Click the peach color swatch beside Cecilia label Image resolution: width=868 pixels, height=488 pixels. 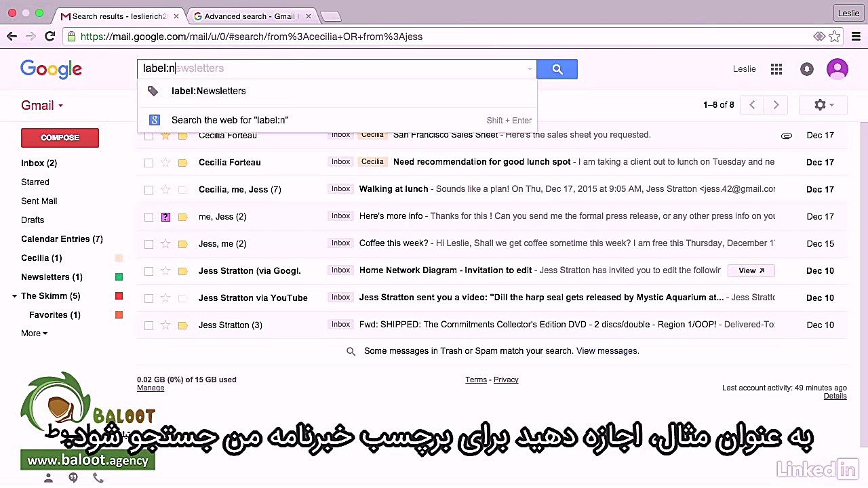pos(119,258)
